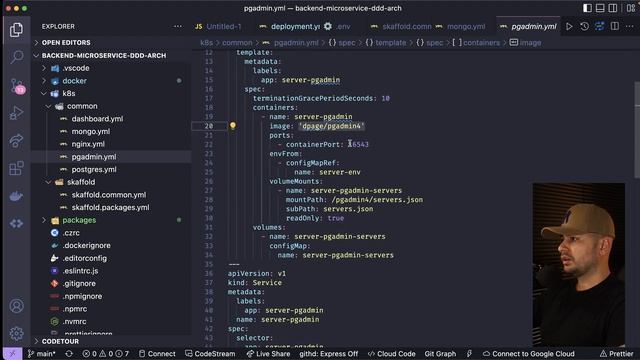Click the main branch in status bar
This screenshot has width=640, height=360.
coord(42,354)
